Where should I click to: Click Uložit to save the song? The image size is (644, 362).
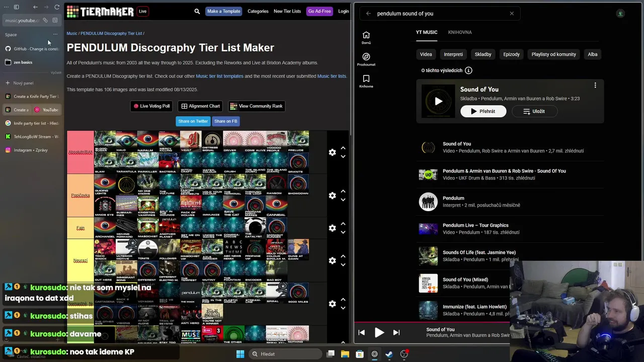click(535, 112)
